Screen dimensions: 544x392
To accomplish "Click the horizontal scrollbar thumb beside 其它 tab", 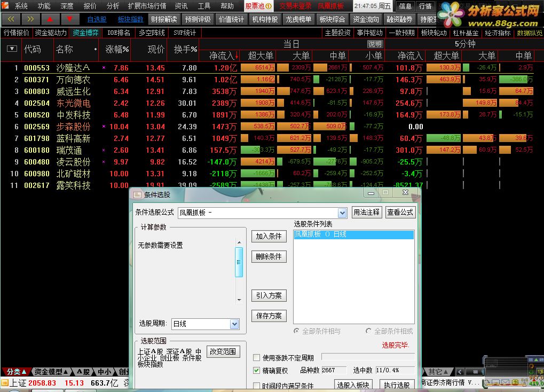I will pyautogui.click(x=475, y=372).
